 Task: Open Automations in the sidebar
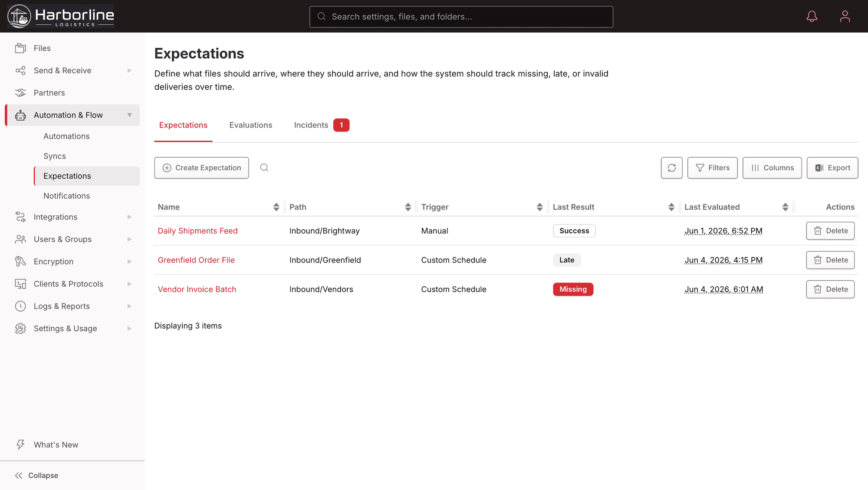[x=66, y=136]
